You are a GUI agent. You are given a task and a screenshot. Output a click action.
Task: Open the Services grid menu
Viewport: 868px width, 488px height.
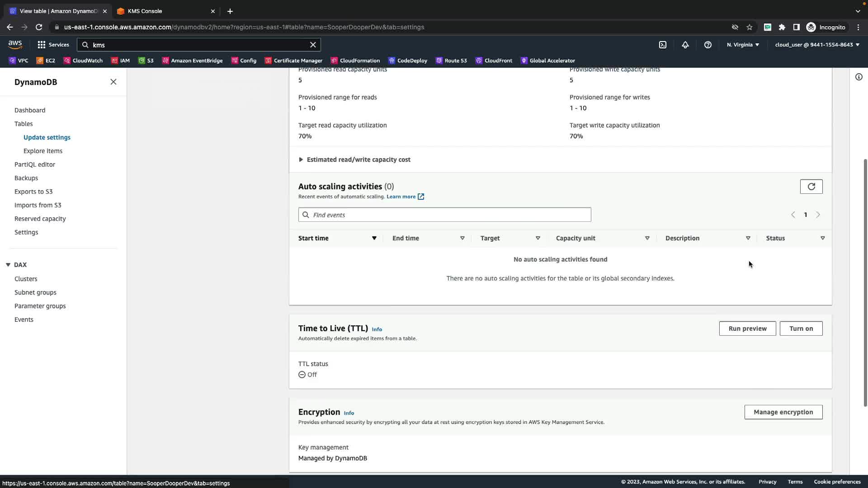click(x=53, y=45)
